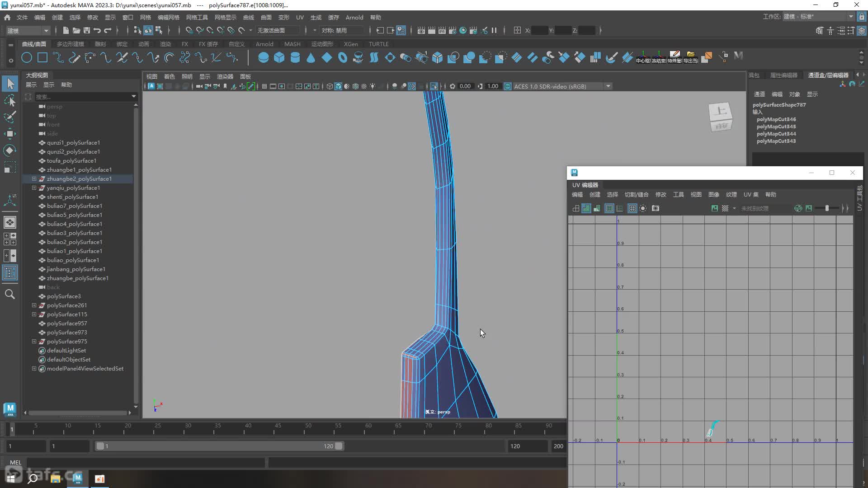Select the Lasso Select tool in toolbox
Viewport: 868px width, 488px height.
pyautogui.click(x=10, y=100)
